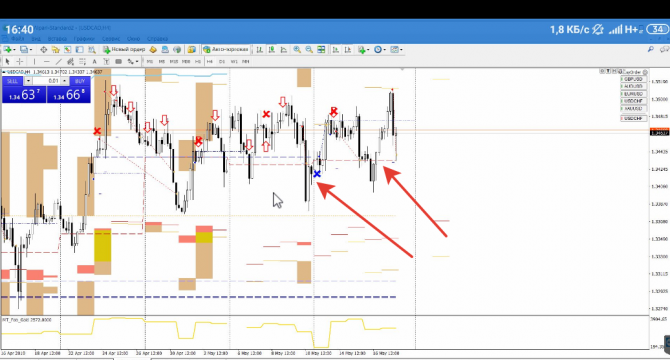Select the crosshair cursor tool
The image size is (670, 360).
(x=19, y=61)
